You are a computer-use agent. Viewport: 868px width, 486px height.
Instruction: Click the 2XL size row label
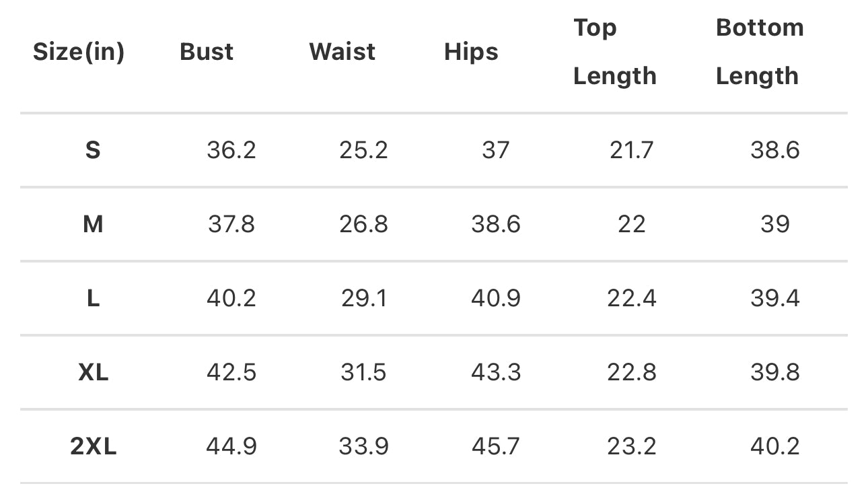[x=93, y=446]
